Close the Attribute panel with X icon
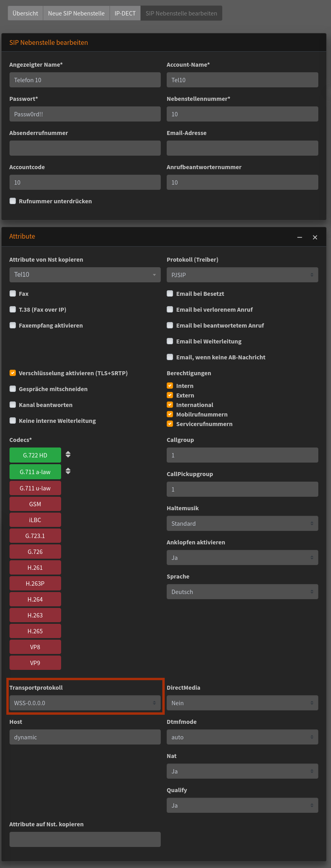 (315, 237)
